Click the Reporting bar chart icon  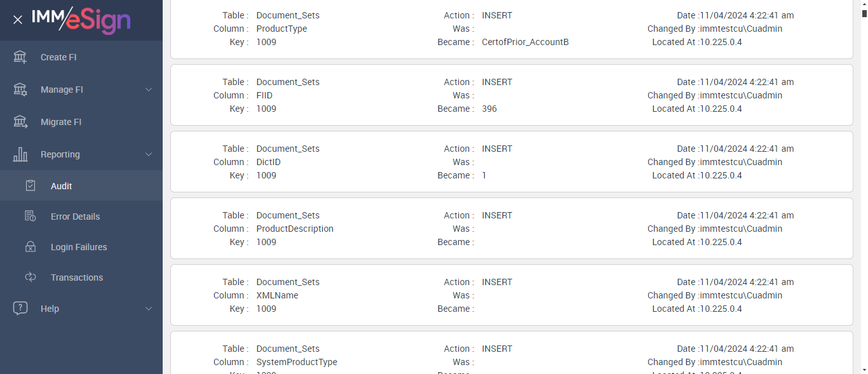pos(20,154)
